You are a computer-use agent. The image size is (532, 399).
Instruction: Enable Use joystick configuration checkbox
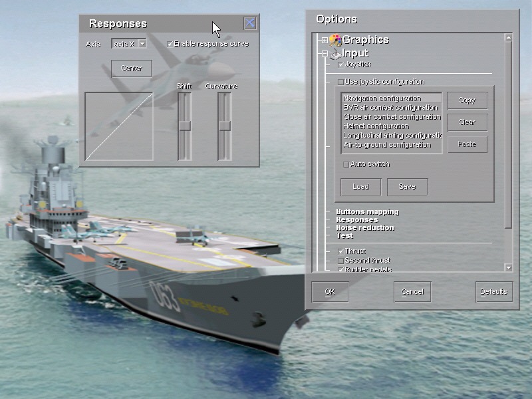pos(340,82)
